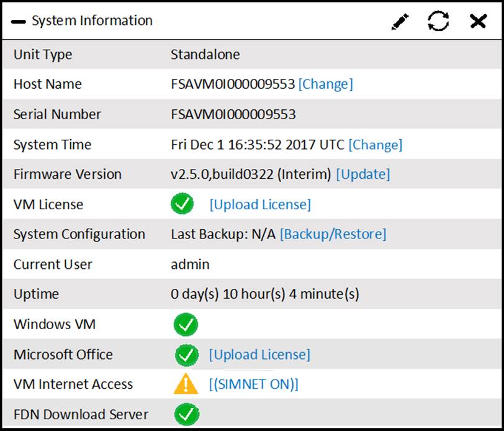
Task: Close the System Information widget
Action: (x=478, y=22)
